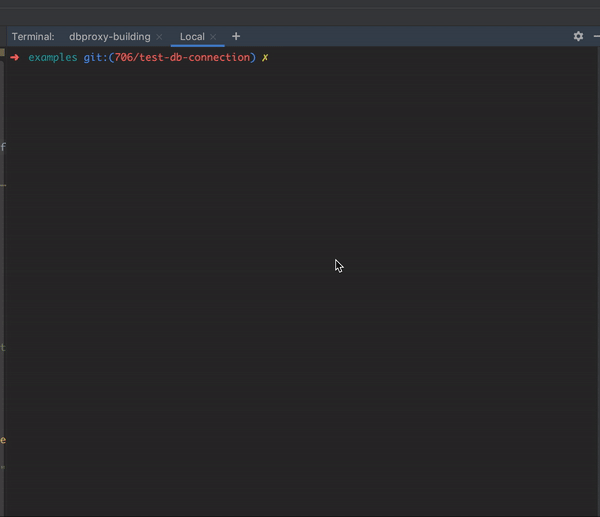Switch to the dbproxy-building terminal tab
Image resolution: width=600 pixels, height=517 pixels.
(x=109, y=36)
